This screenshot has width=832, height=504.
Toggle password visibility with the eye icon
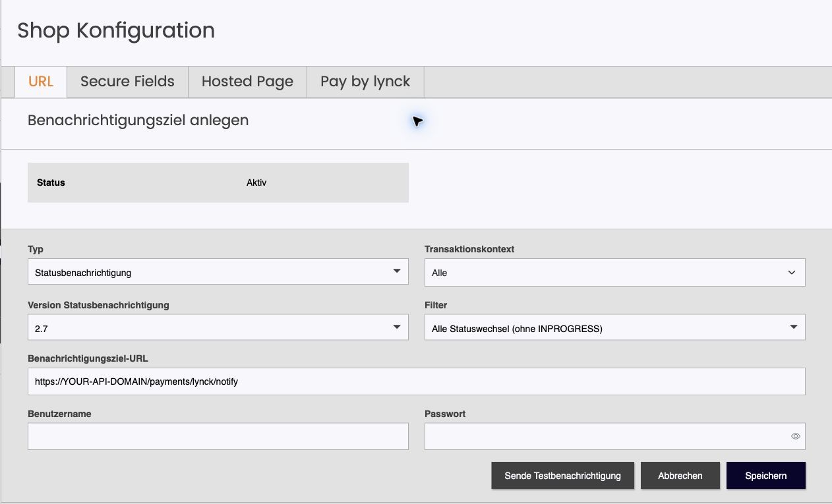[x=796, y=436]
